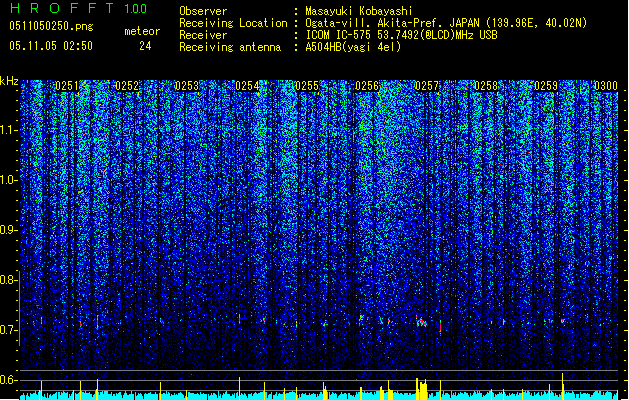Click the Receiving antenna label
Screen dimensions: 629x400
230,47
